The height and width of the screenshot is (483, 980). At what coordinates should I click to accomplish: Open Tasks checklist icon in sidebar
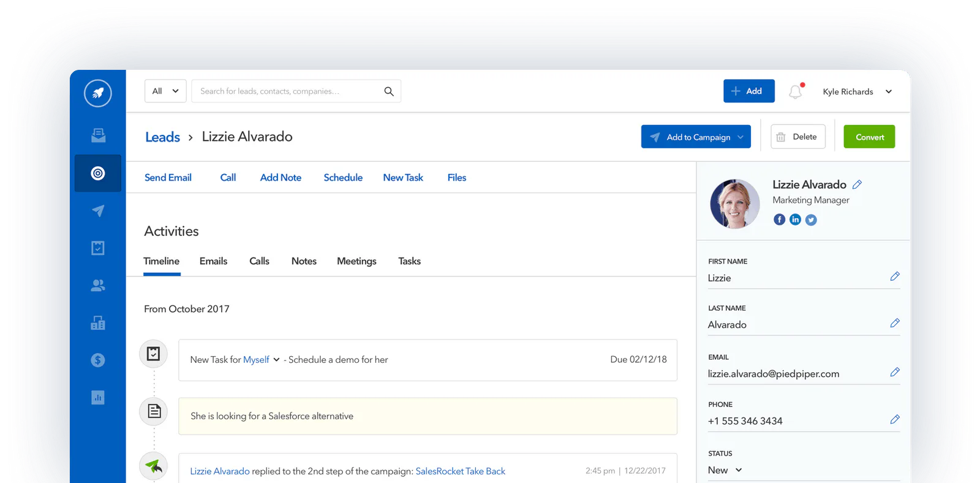[x=98, y=248]
